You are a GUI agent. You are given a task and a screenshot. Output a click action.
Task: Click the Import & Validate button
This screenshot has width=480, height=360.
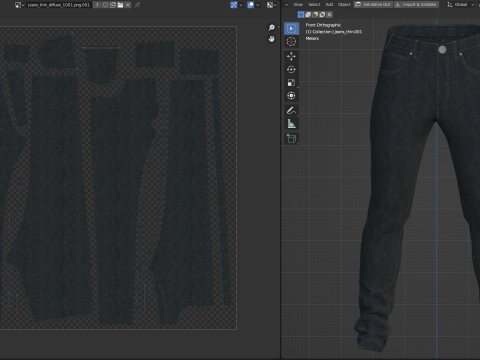coord(416,5)
